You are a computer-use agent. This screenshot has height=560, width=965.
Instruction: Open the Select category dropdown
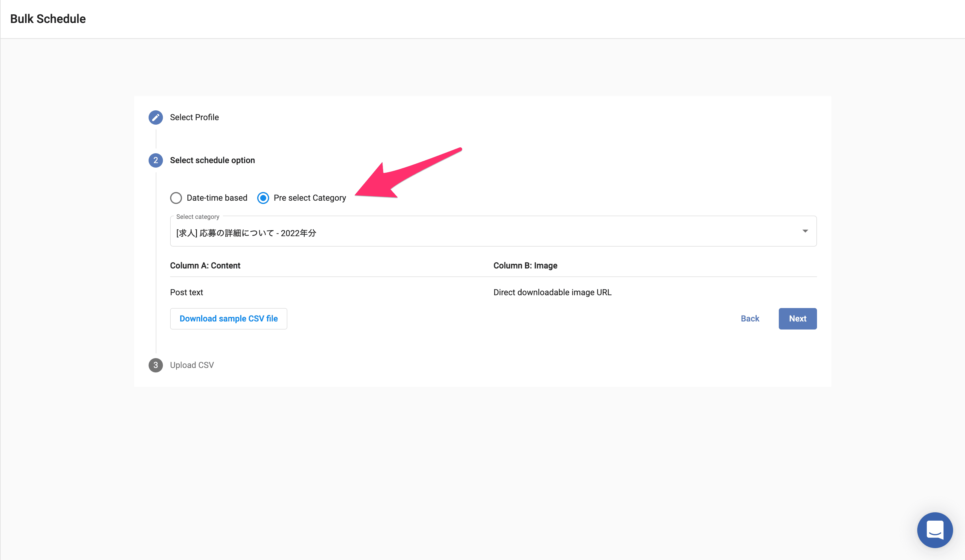point(493,231)
